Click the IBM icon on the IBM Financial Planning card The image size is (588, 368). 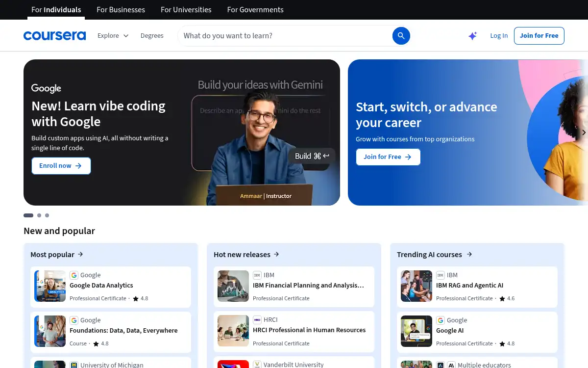pos(257,275)
